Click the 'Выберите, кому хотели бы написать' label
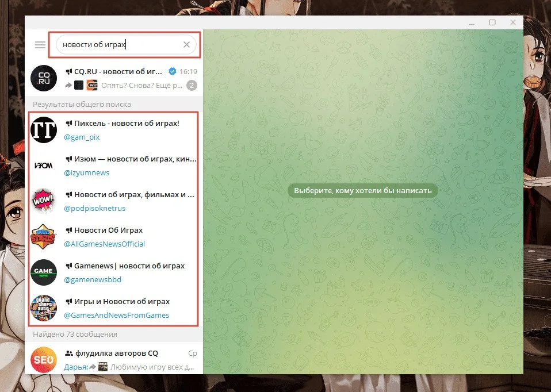 (x=363, y=191)
